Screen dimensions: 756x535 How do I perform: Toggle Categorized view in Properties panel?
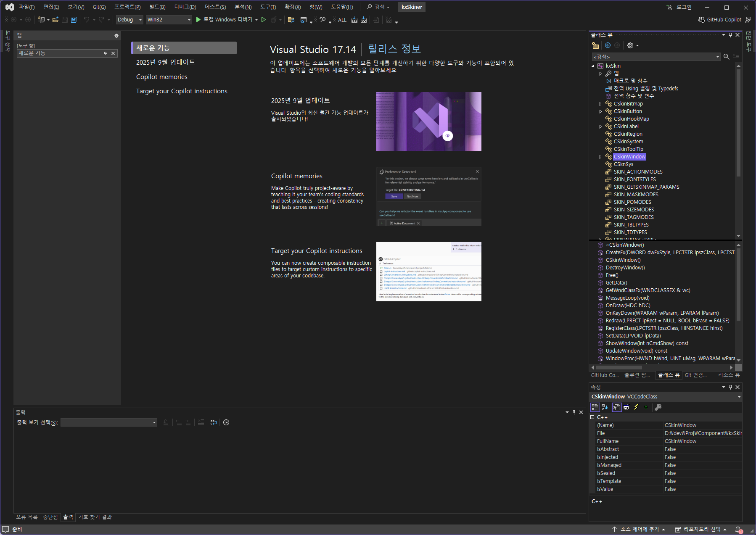coord(595,407)
